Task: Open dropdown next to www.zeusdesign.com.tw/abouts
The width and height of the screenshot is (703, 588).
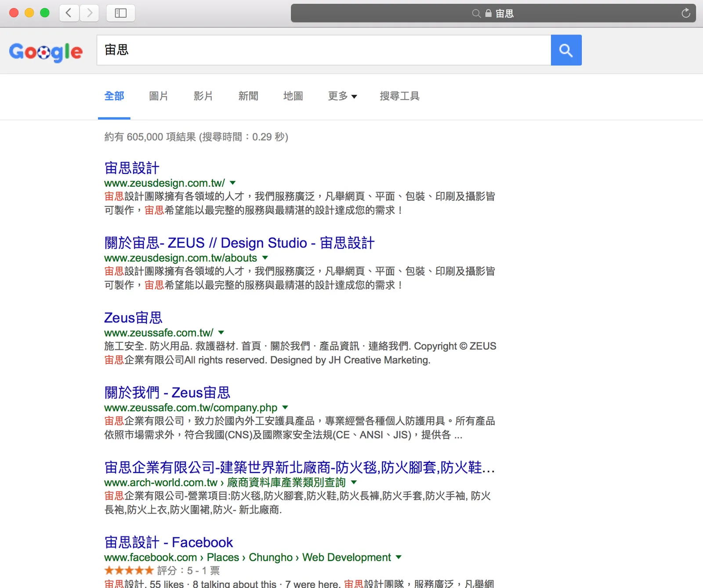Action: click(x=265, y=258)
